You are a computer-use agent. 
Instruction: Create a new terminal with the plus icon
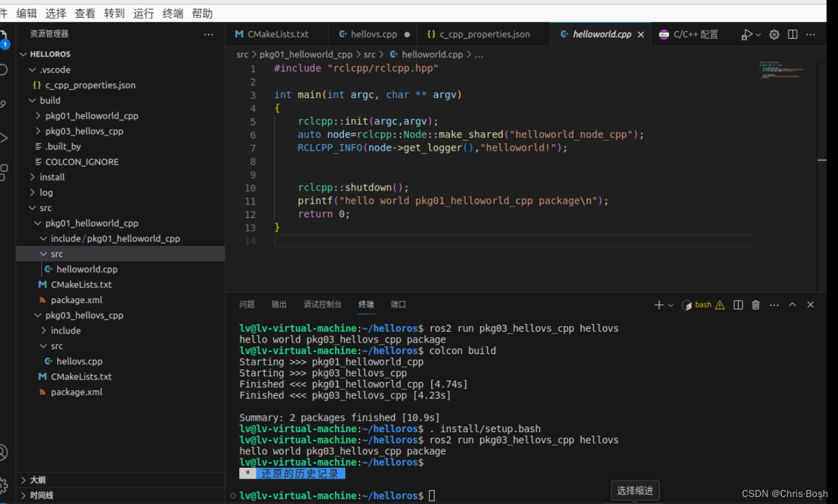tap(659, 305)
